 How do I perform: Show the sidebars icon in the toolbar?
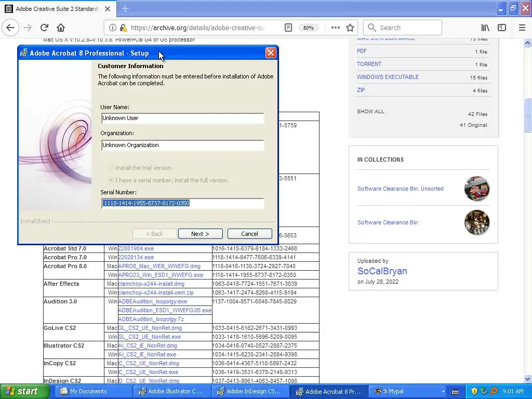pos(502,28)
